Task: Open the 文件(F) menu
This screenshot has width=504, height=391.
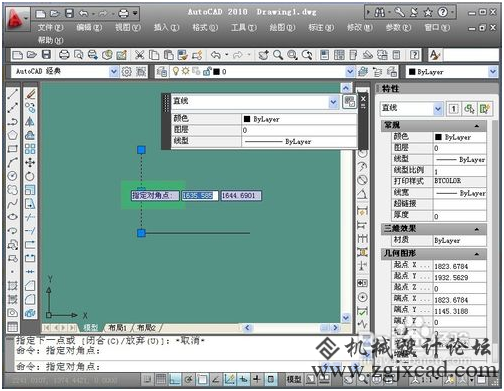Action: coord(50,27)
